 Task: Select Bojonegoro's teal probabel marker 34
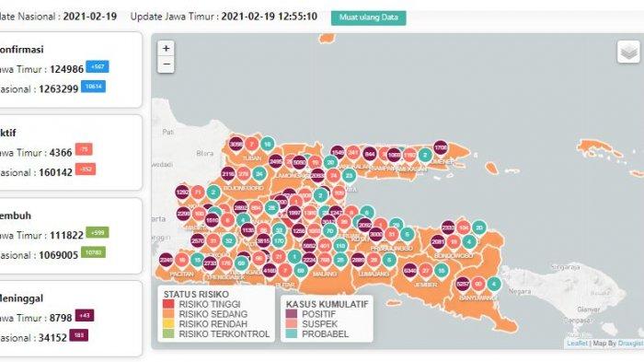pos(259,174)
